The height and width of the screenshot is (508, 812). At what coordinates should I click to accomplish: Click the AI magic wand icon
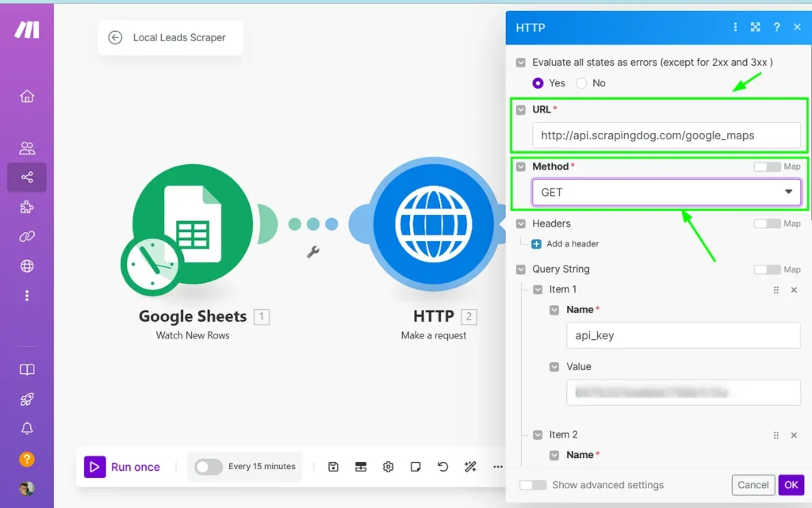(x=470, y=467)
